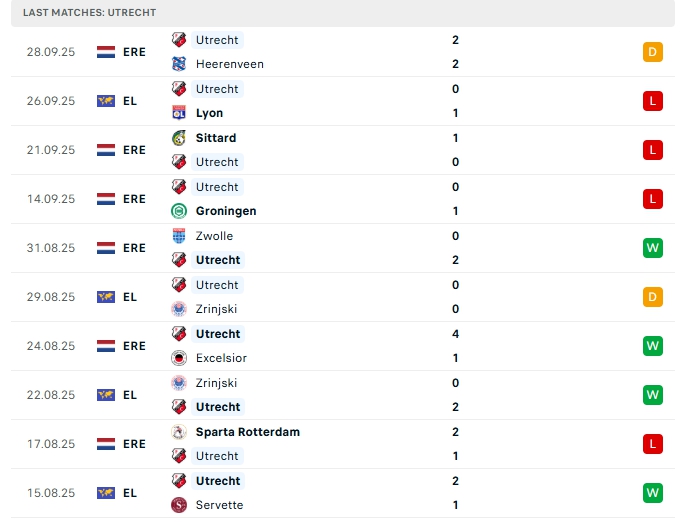The image size is (687, 522).
Task: Select the 24.08.25 match date
Action: point(51,346)
